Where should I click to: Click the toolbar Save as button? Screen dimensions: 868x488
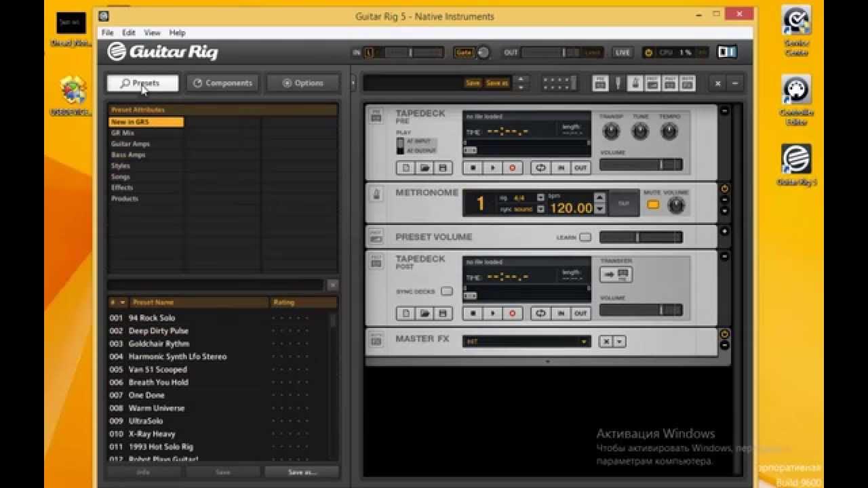[497, 83]
